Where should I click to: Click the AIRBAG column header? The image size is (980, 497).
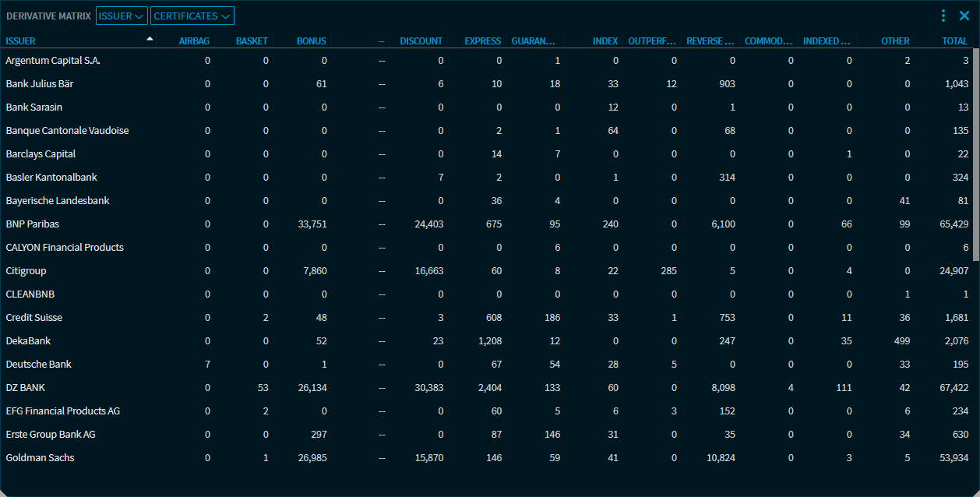click(194, 41)
